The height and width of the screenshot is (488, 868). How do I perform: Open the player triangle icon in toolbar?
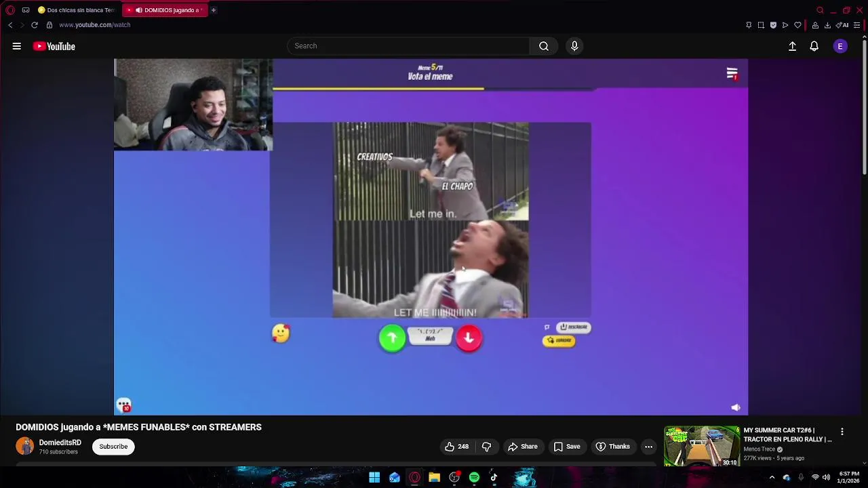[785, 25]
